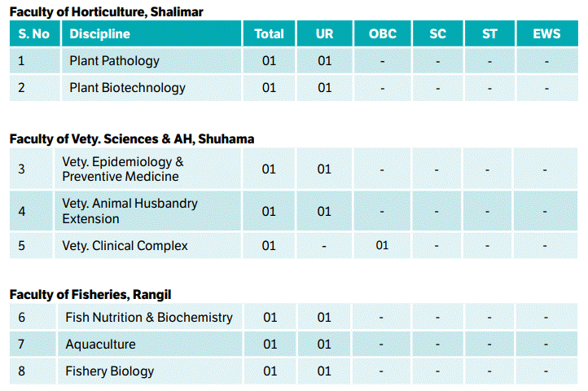The width and height of the screenshot is (588, 391).
Task: Click the Vety. Clinical Complex discipline
Action: [125, 245]
